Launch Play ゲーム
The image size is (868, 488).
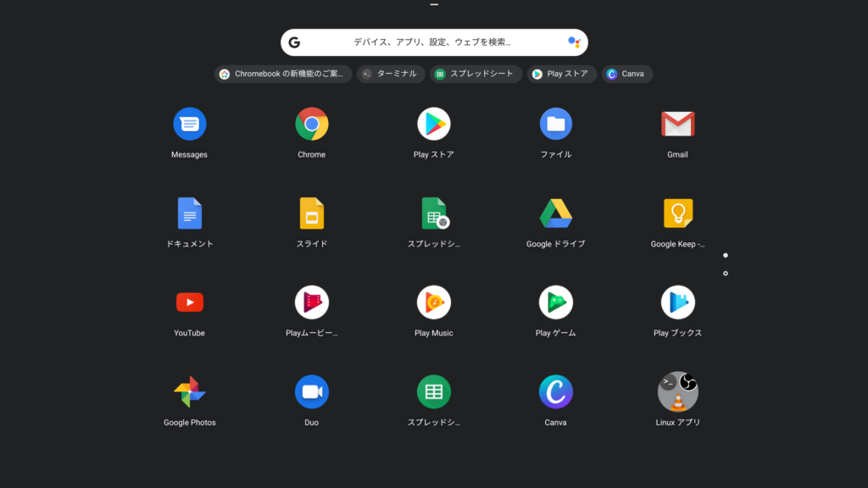click(556, 302)
